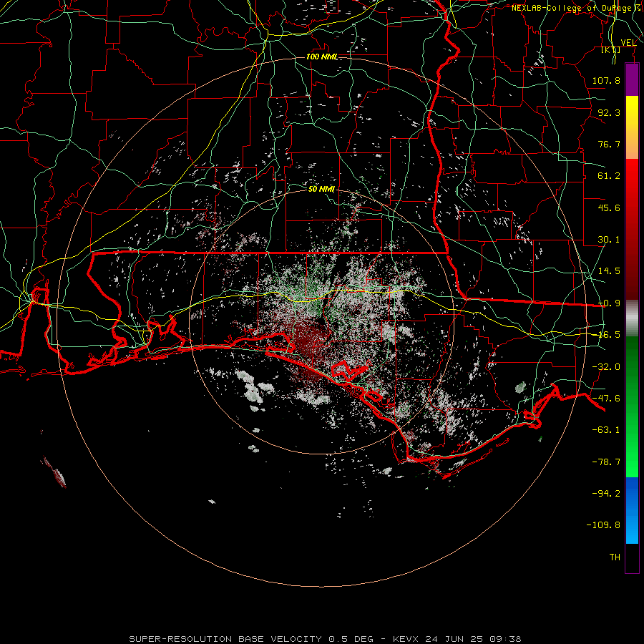Click the 50 NMI range ring label
This screenshot has height=644, width=644.
coord(321,189)
